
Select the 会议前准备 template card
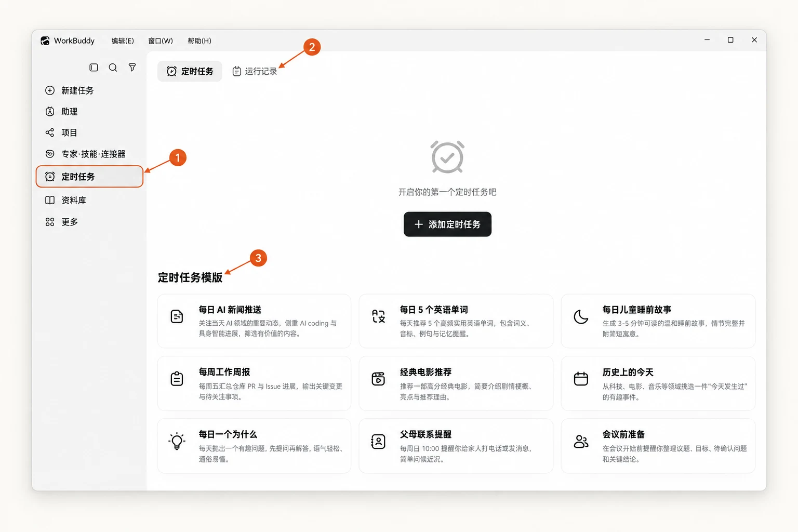tap(658, 446)
